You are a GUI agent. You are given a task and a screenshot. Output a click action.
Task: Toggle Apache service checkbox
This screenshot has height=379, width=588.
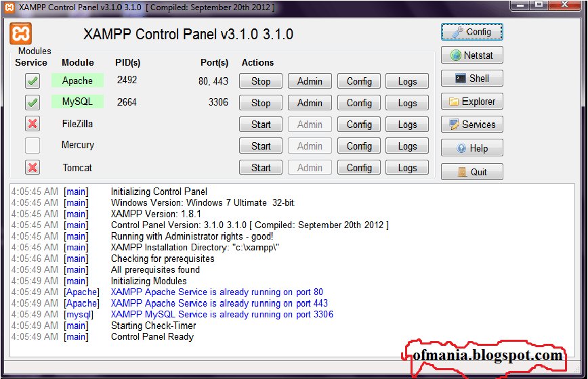[x=33, y=81]
